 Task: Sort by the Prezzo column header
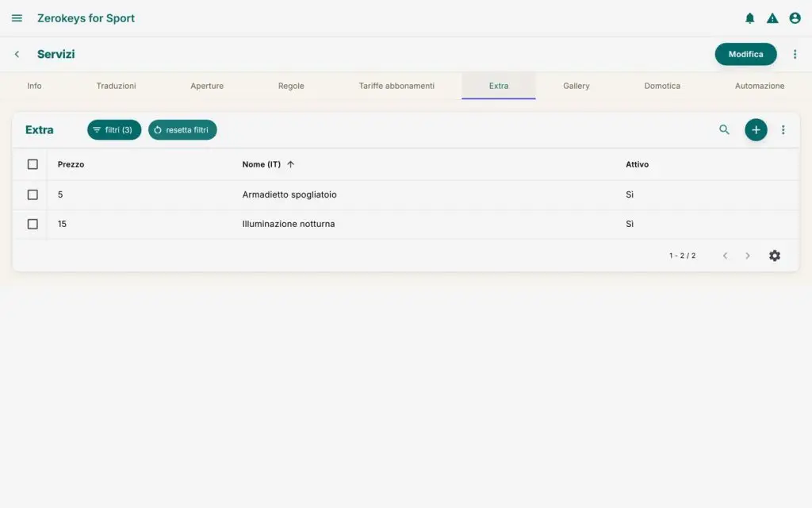point(71,164)
